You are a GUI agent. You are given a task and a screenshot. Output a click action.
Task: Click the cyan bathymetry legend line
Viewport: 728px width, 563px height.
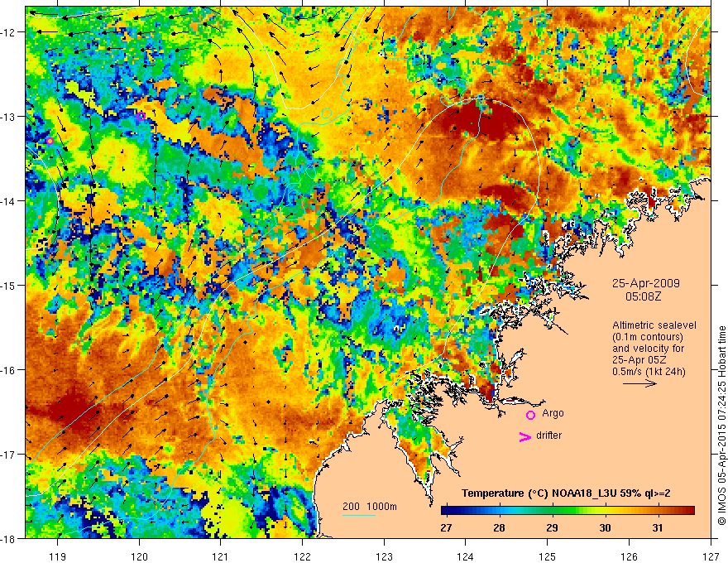[358, 515]
